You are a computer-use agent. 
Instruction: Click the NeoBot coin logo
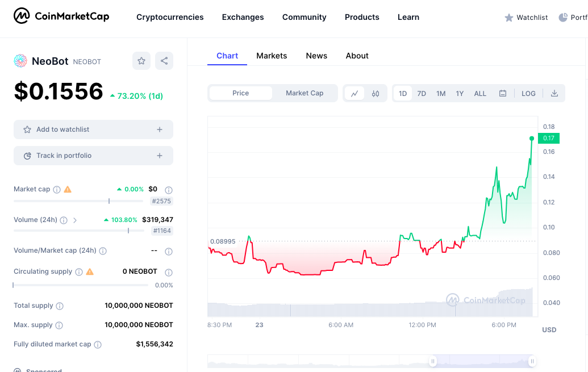(x=20, y=61)
